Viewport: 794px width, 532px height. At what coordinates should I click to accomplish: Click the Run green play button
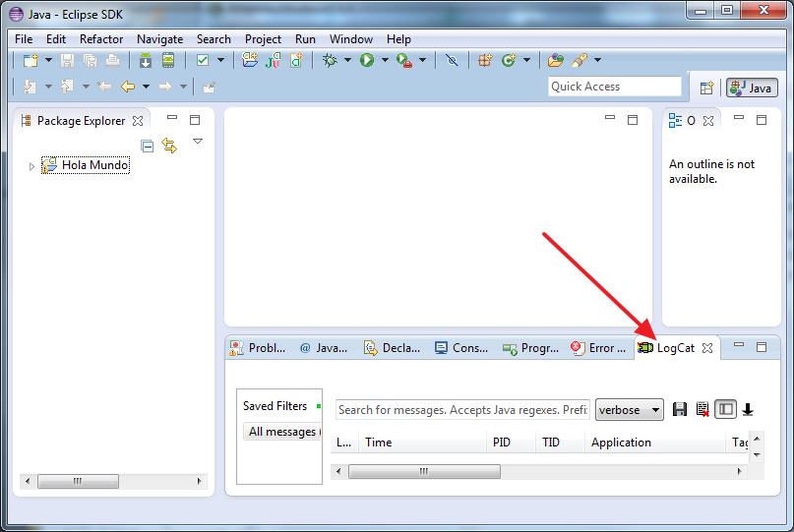366,61
